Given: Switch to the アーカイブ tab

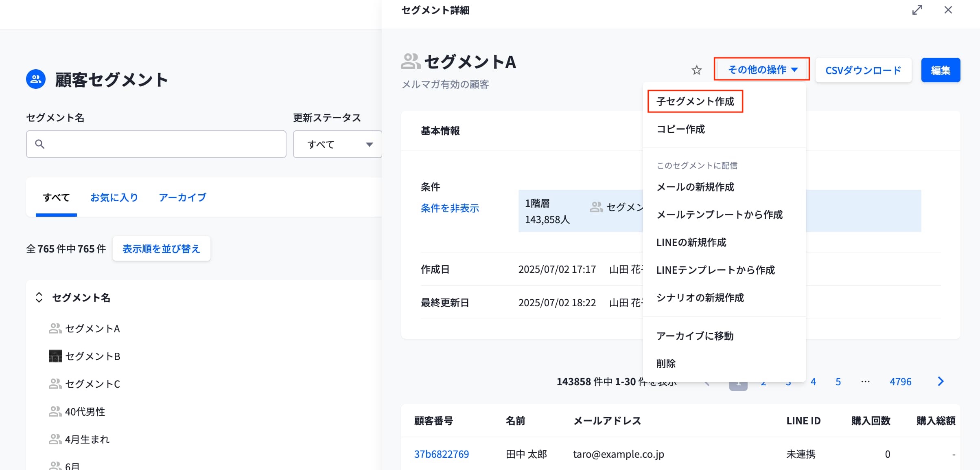Looking at the screenshot, I should point(182,198).
